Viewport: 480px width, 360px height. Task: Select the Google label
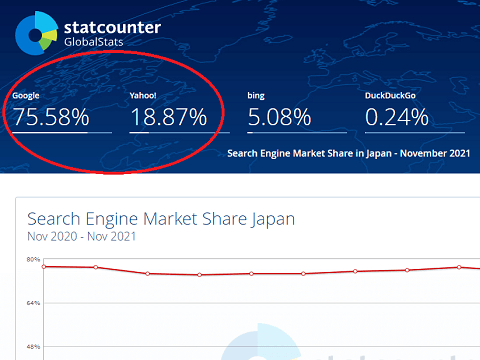(26, 96)
